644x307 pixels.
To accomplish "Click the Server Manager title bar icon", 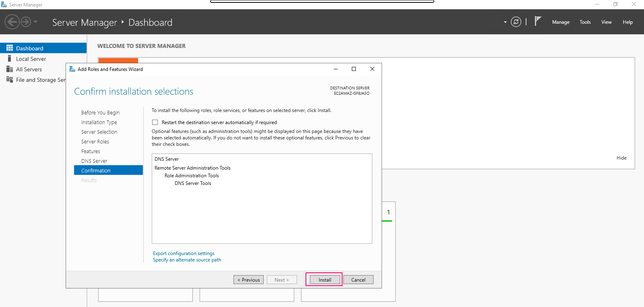I will [4, 4].
